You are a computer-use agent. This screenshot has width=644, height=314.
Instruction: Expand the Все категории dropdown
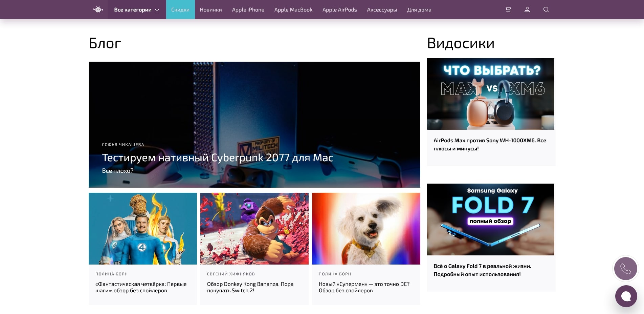pyautogui.click(x=137, y=9)
